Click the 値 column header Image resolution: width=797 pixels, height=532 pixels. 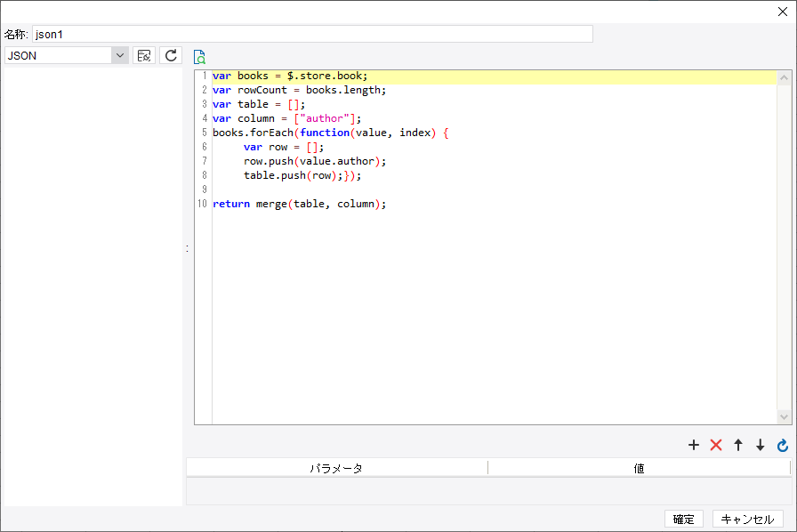(x=639, y=467)
